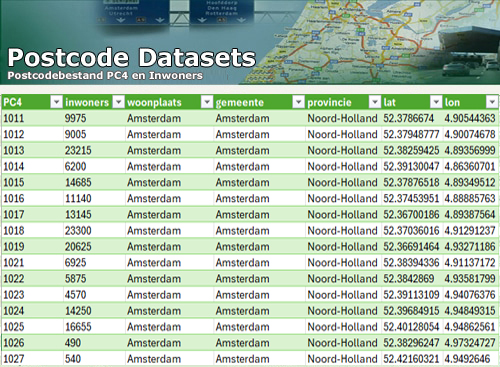Open the lon column filter dropdown
Image resolution: width=500 pixels, height=367 pixels.
pyautogui.click(x=492, y=102)
